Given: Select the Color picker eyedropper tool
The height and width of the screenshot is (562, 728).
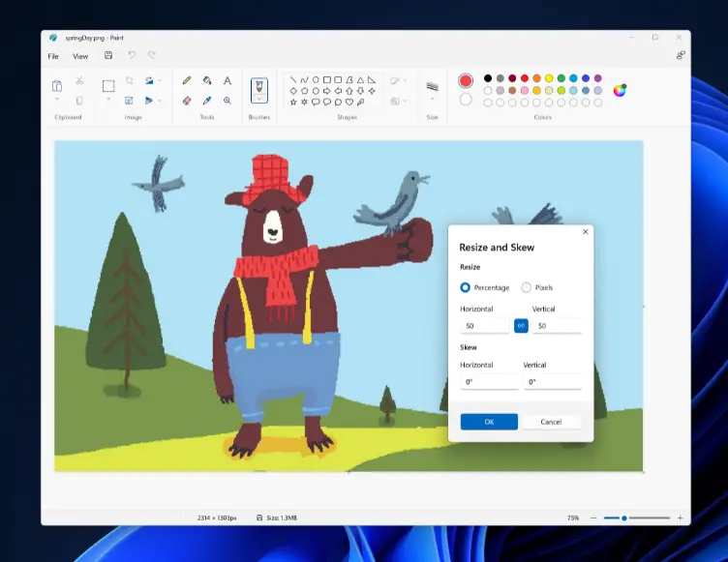Looking at the screenshot, I should pos(207,101).
